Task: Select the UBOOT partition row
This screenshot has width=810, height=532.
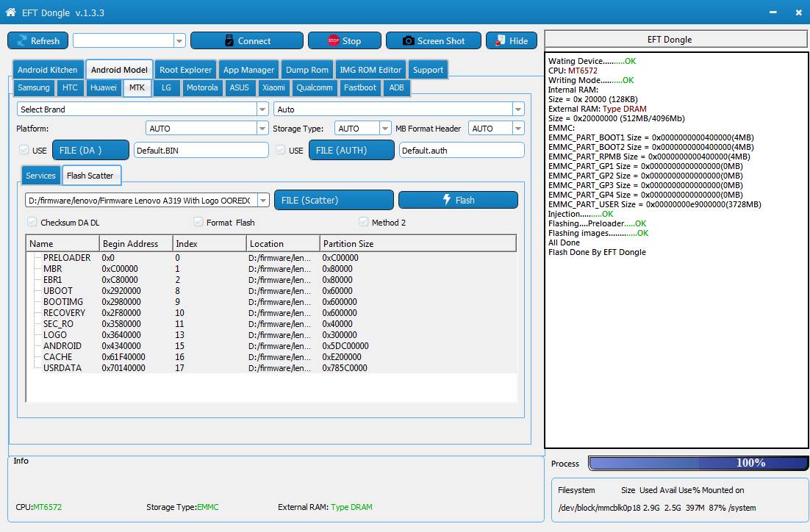Action: (x=271, y=291)
